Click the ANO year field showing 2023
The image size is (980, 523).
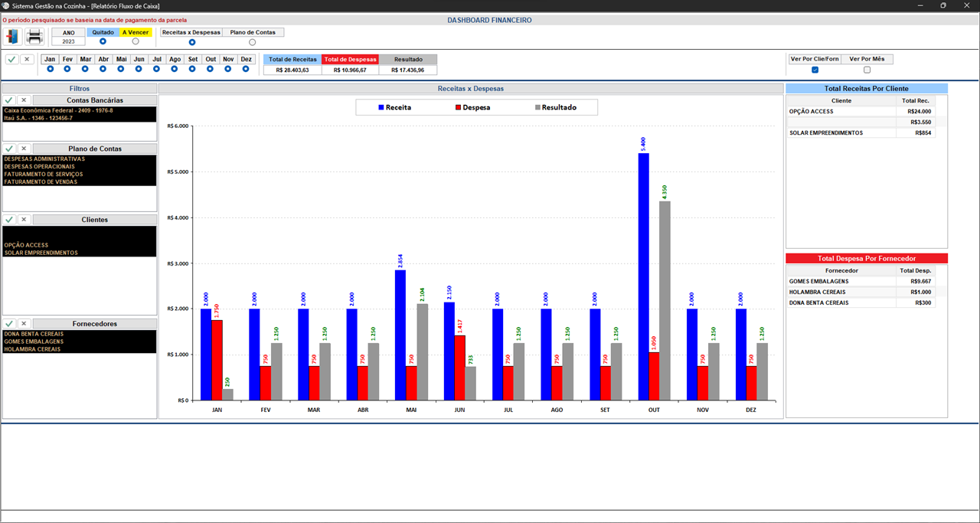pyautogui.click(x=69, y=41)
